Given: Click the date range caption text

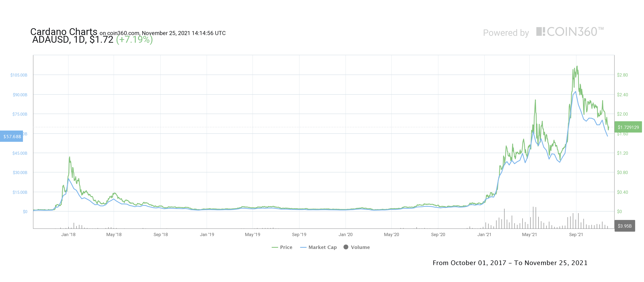Looking at the screenshot, I should tap(510, 263).
